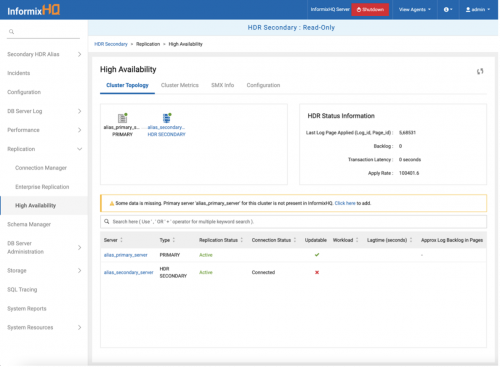Viewport: 500px width, 367px height.
Task: Open SQL Tracing in sidebar
Action: click(22, 290)
